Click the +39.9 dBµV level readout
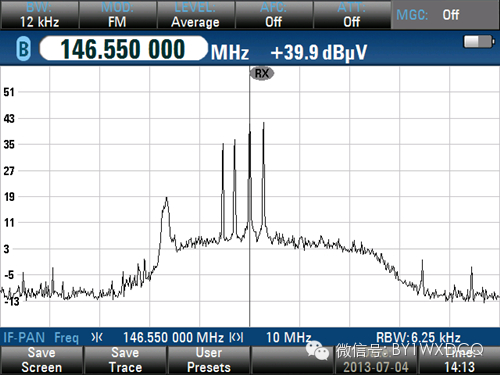500x375 pixels. click(318, 52)
